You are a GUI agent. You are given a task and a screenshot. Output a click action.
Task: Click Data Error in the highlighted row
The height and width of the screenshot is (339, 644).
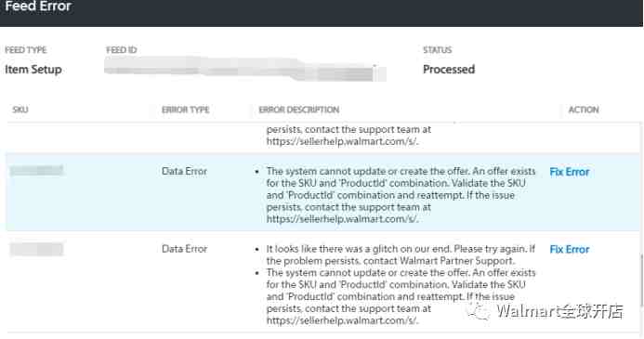click(184, 171)
